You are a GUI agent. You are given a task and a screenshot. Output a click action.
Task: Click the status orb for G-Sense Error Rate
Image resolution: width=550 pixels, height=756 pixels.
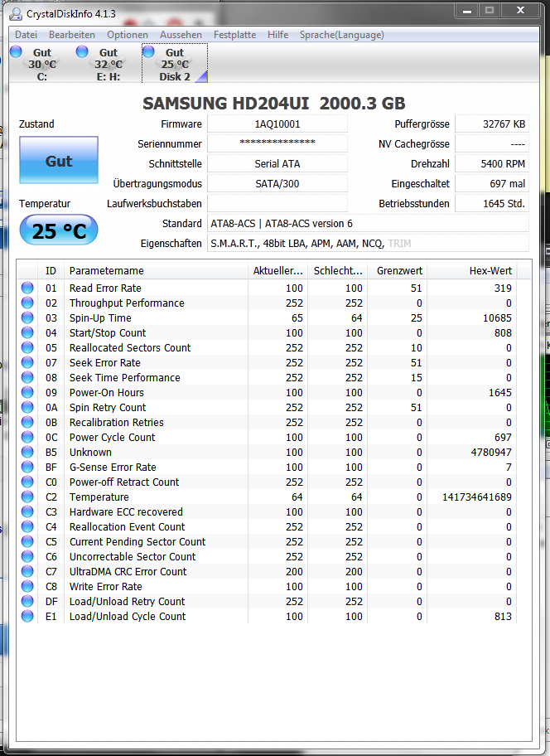click(27, 468)
